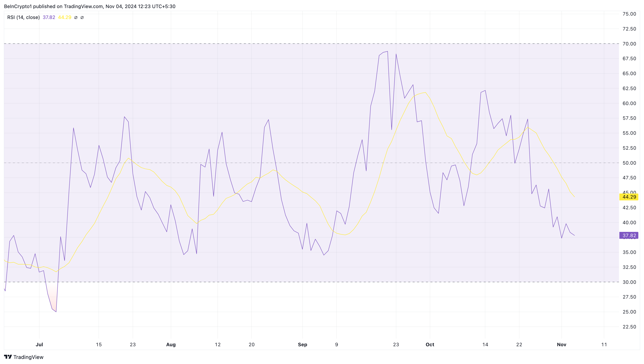Click the purple 37.82 value in legend
This screenshot has height=364, width=644.
click(x=49, y=17)
